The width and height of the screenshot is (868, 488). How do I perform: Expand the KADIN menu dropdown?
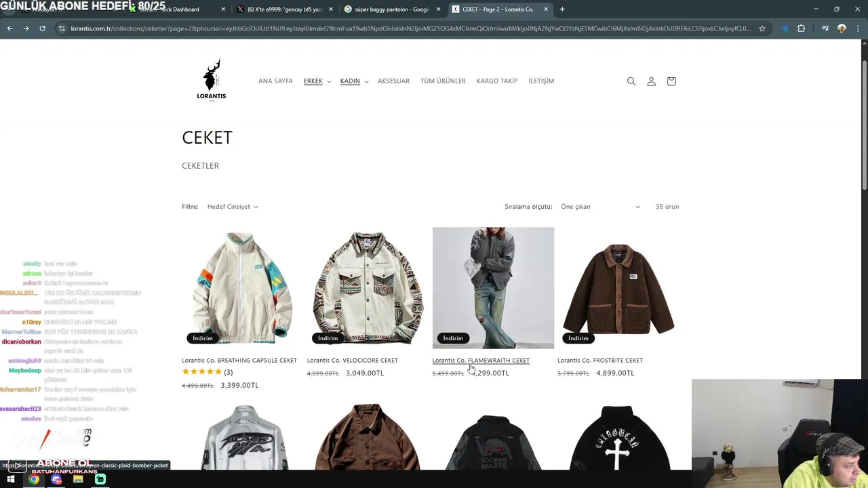pos(354,81)
